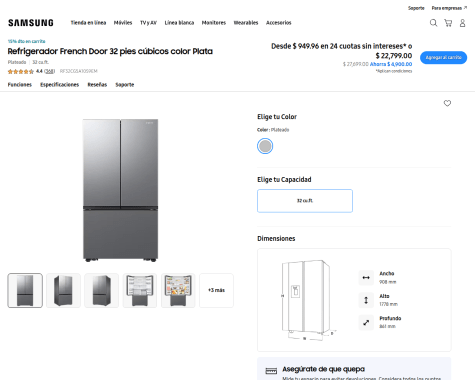475x380 pixels.
Task: Click the five-star rating icons
Action: pos(21,71)
